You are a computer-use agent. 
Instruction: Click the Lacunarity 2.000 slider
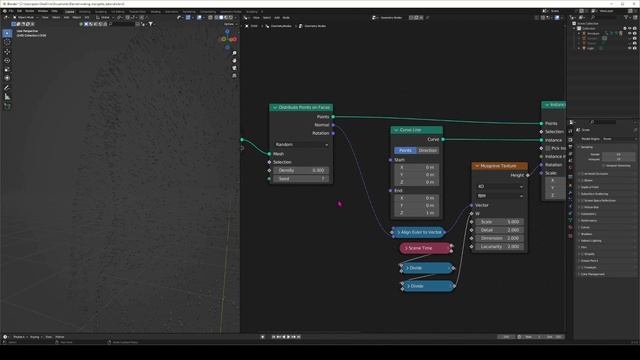click(500, 247)
